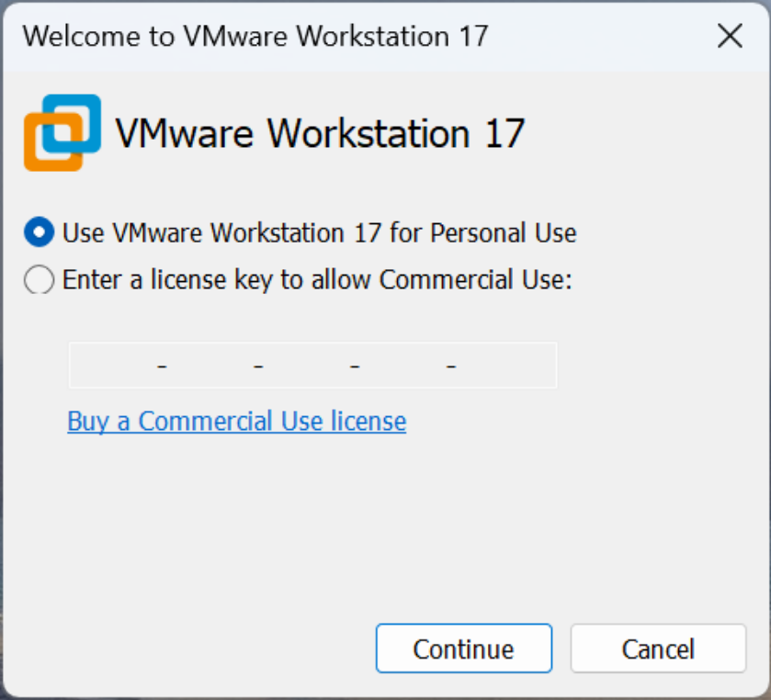This screenshot has height=700, width=771.
Task: Click the second license key segment
Action: (211, 365)
